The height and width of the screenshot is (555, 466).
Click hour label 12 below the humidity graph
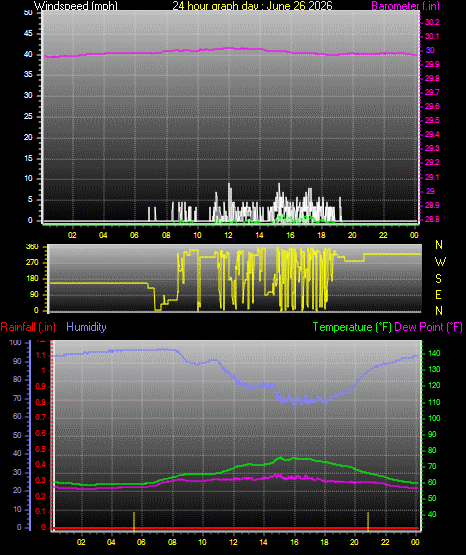[x=234, y=542]
